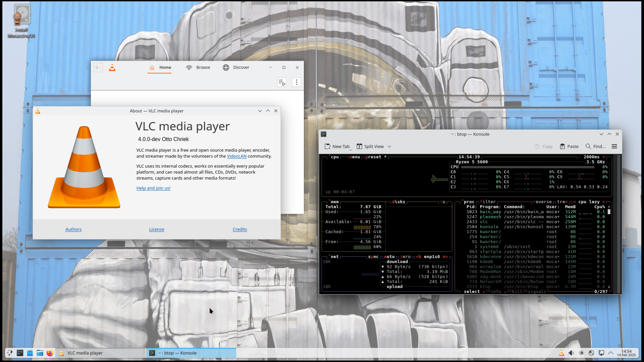Click the 'Keep below' arrow on About dialog

point(260,111)
